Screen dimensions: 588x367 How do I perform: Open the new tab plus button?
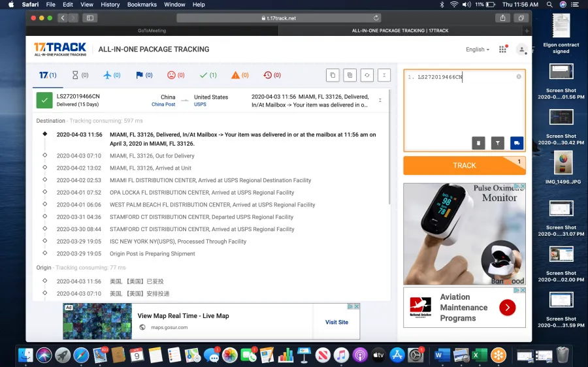pyautogui.click(x=527, y=31)
